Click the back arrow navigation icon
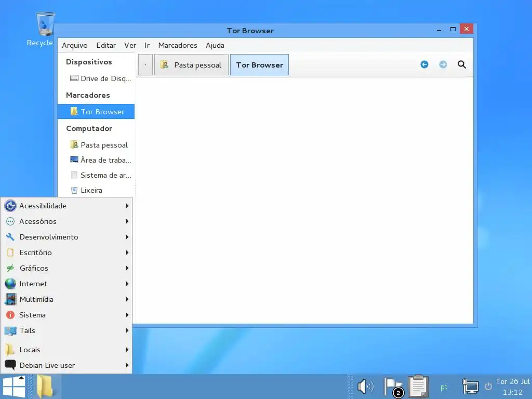The width and height of the screenshot is (532, 399). (x=424, y=64)
